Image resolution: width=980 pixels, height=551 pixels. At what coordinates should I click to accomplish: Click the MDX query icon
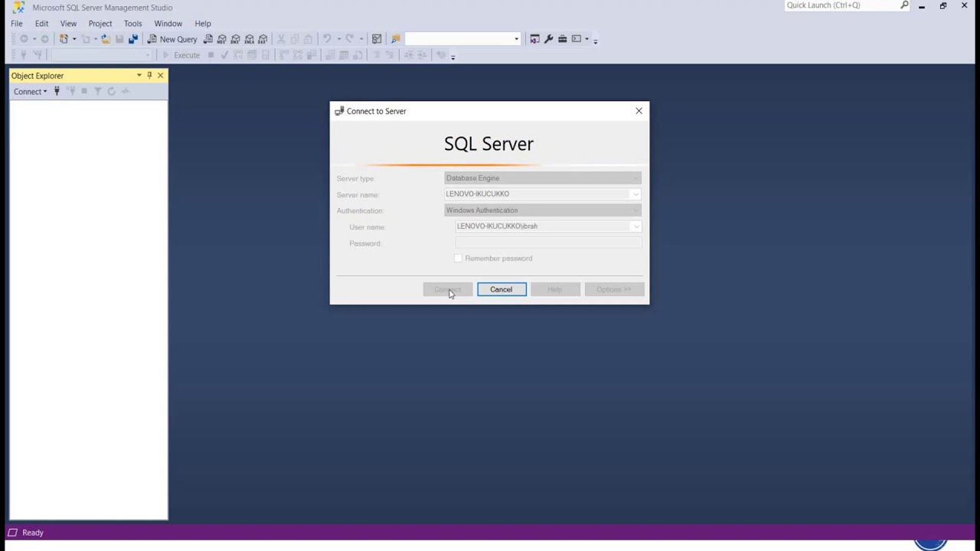click(221, 39)
